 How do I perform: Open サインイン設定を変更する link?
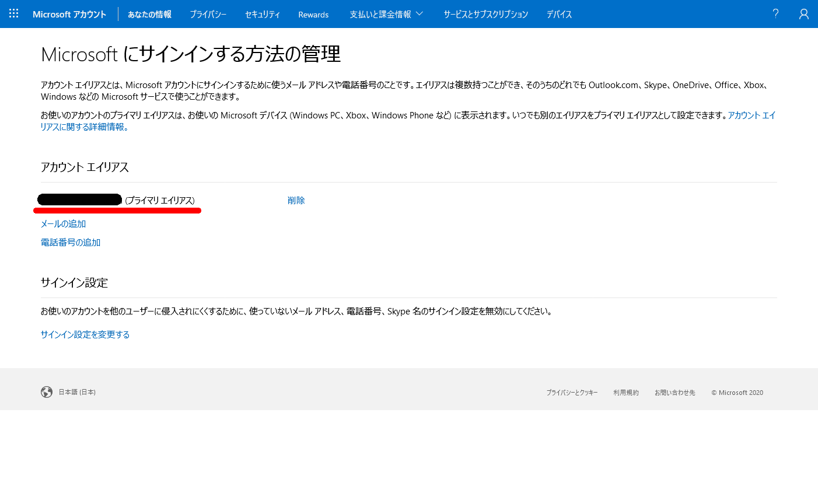(x=85, y=334)
